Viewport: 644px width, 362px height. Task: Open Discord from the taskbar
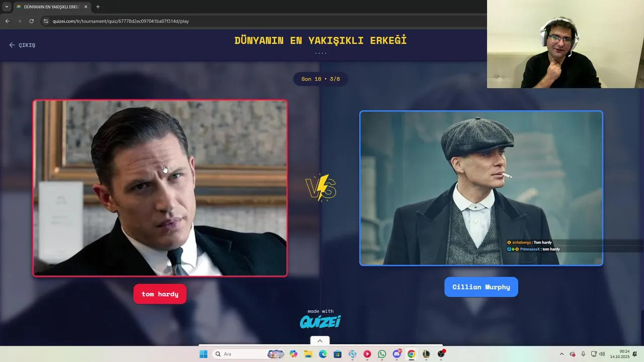click(x=397, y=354)
